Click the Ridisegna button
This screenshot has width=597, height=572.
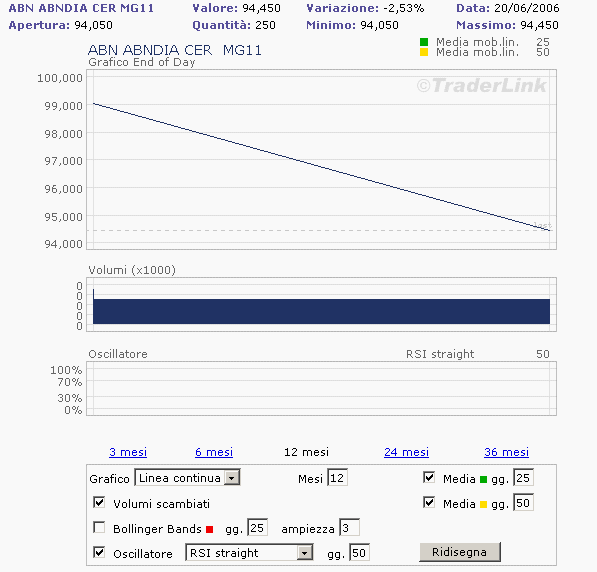(460, 552)
